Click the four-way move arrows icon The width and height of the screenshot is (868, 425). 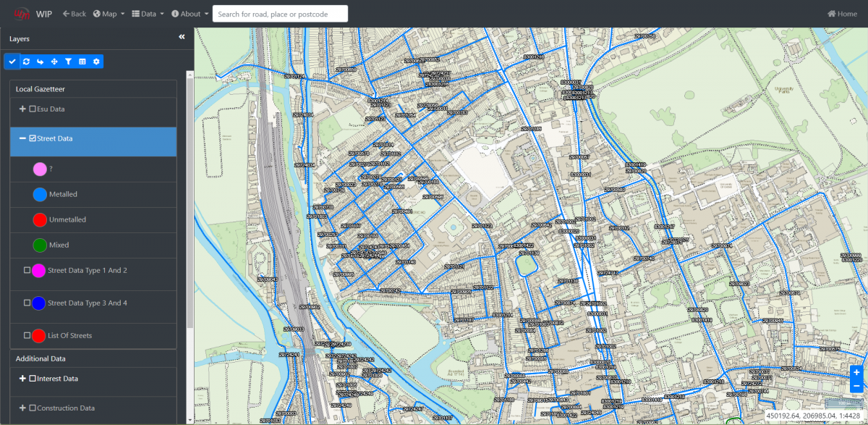(x=54, y=62)
